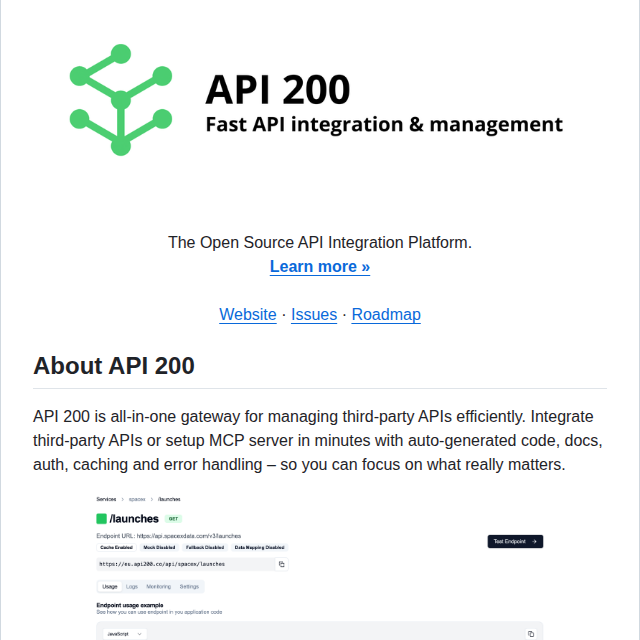
Task: Click the 'Mock Disabled' badge
Action: pos(159,547)
